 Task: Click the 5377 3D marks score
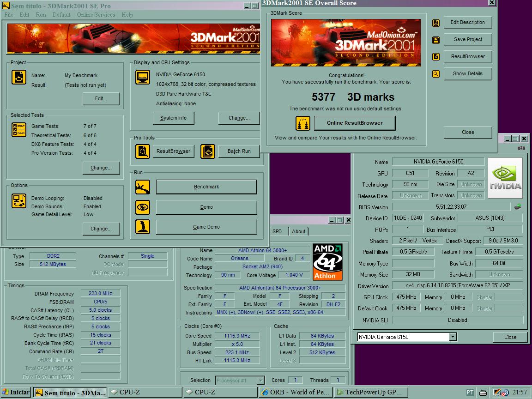tap(353, 97)
